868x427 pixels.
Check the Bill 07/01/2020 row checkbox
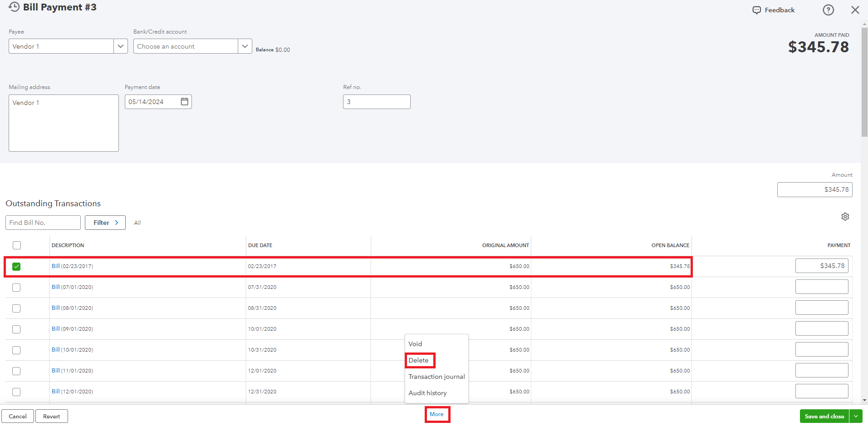16,288
